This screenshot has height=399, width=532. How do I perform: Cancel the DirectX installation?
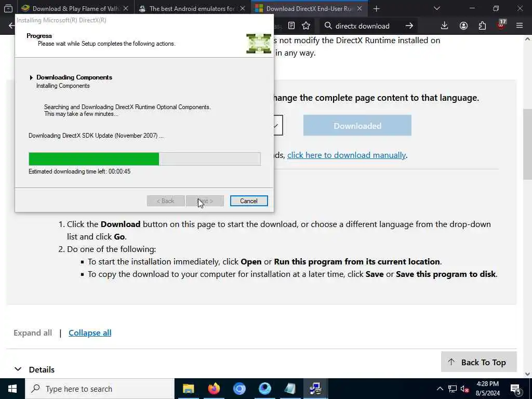249,201
